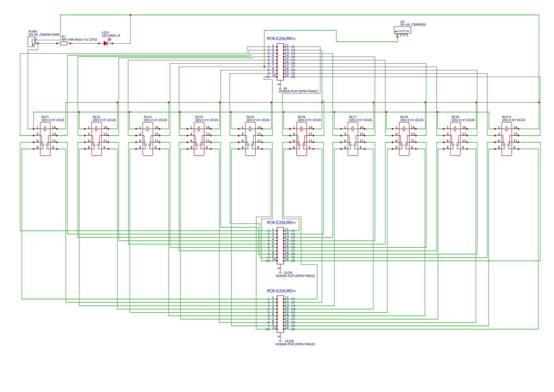This screenshot has width=554, height=392.
Task: Select the RLY10 relay symbol
Action: pyautogui.click(x=507, y=139)
